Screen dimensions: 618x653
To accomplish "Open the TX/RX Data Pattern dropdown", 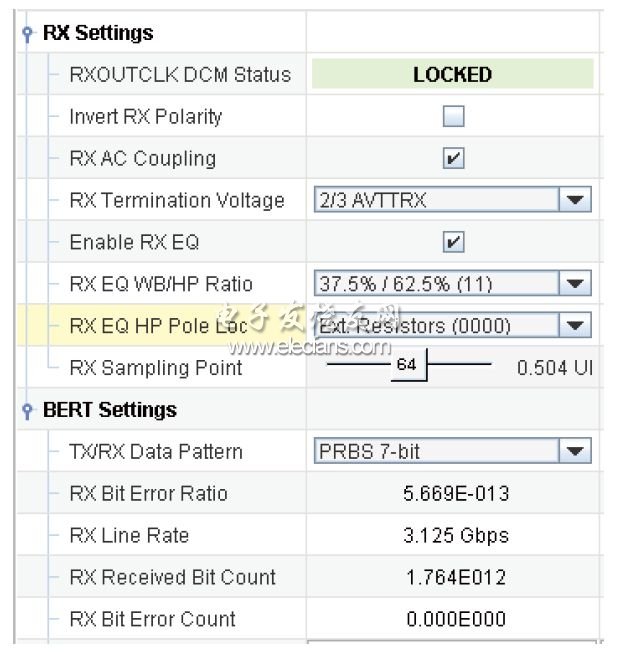I will [x=575, y=452].
